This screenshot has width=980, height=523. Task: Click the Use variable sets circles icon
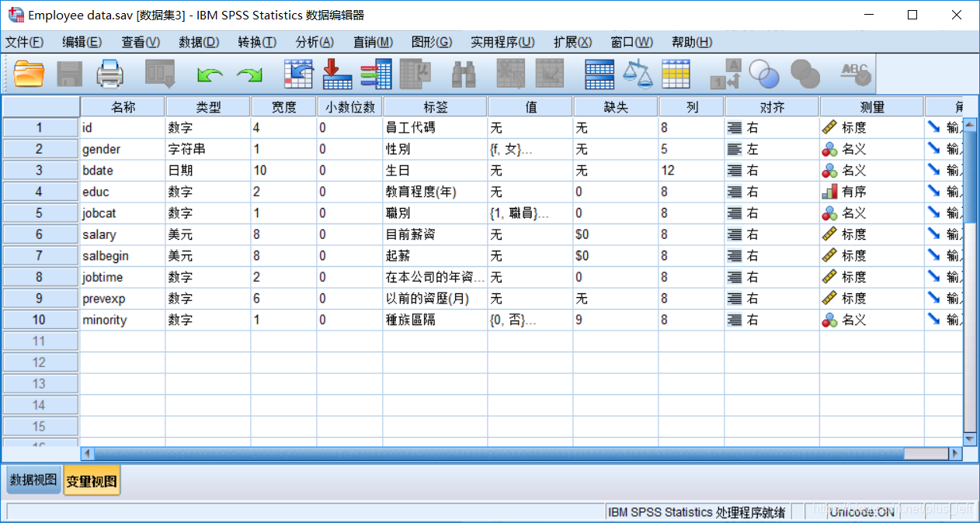(764, 74)
